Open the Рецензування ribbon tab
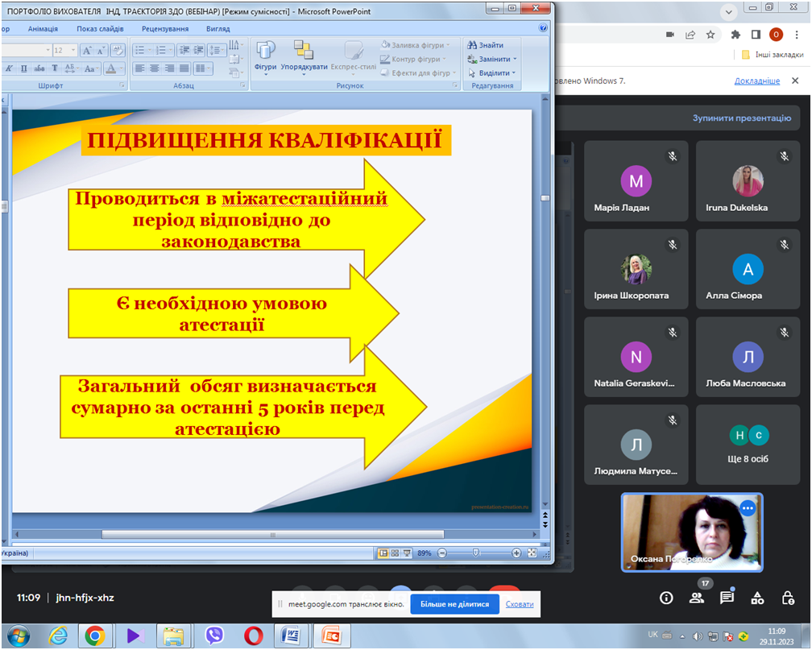The width and height of the screenshot is (812, 650). click(x=165, y=29)
